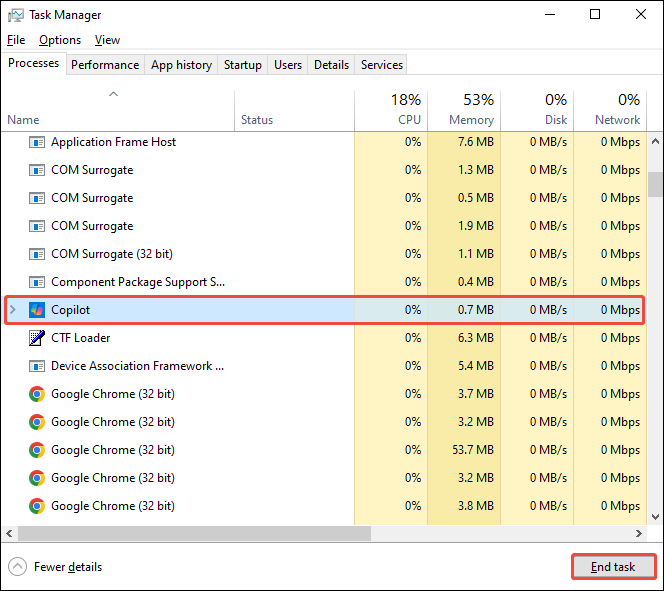
Task: Click the 7.6 MB memory value
Action: tap(476, 142)
